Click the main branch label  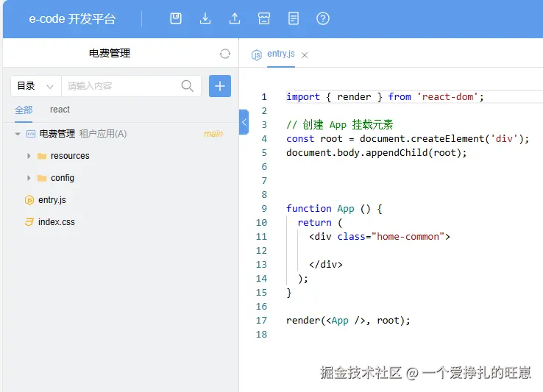point(213,134)
